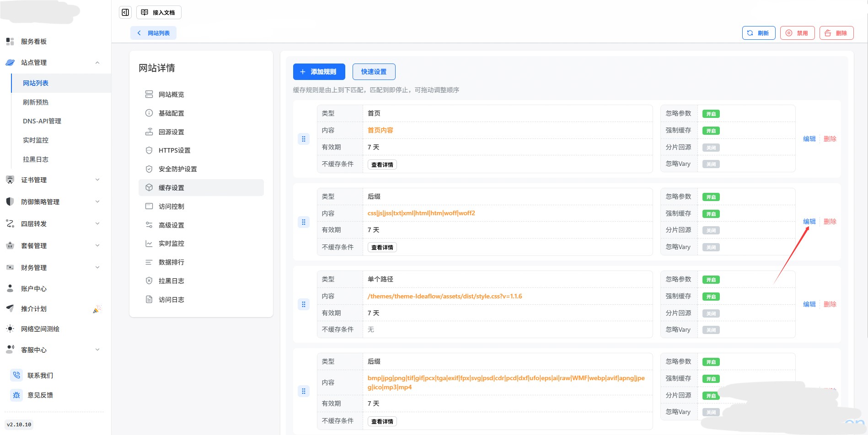868x435 pixels.
Task: Select 访问控制 in website details menu
Action: [171, 207]
